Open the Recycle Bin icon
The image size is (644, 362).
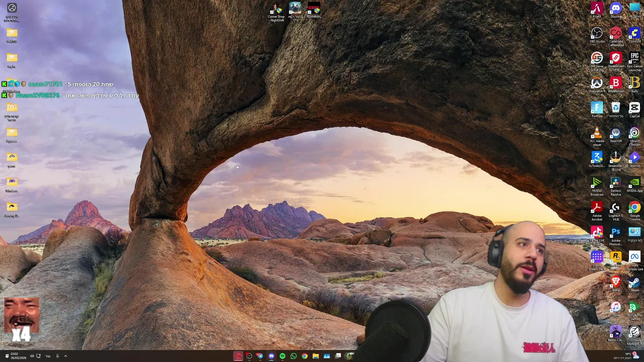click(616, 110)
